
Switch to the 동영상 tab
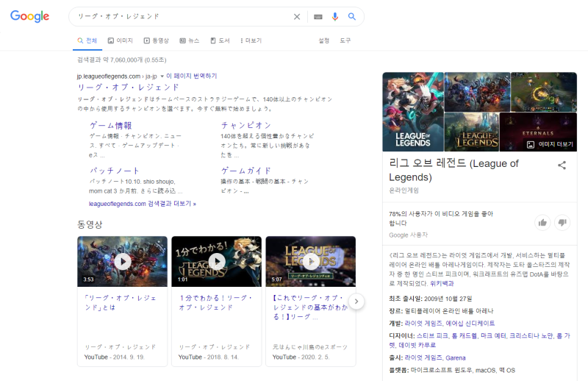tap(157, 40)
